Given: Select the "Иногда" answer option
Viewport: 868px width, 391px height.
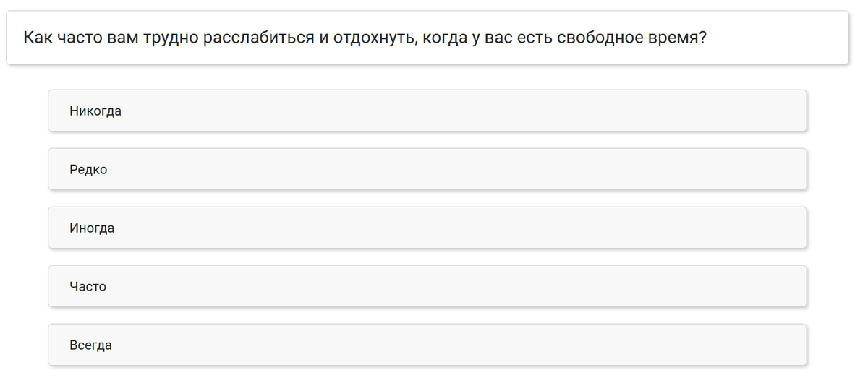Looking at the screenshot, I should [x=427, y=228].
